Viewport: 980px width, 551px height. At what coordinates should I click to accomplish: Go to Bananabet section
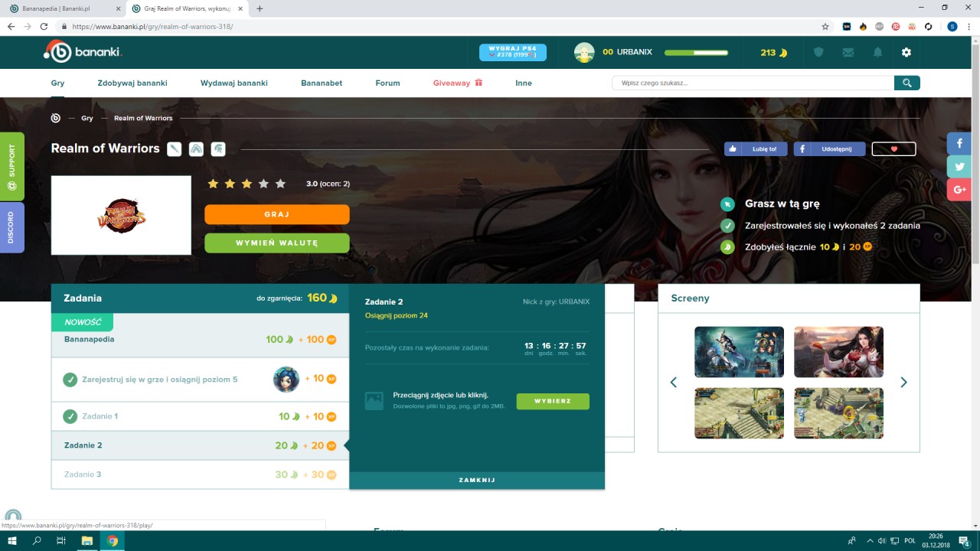[322, 83]
